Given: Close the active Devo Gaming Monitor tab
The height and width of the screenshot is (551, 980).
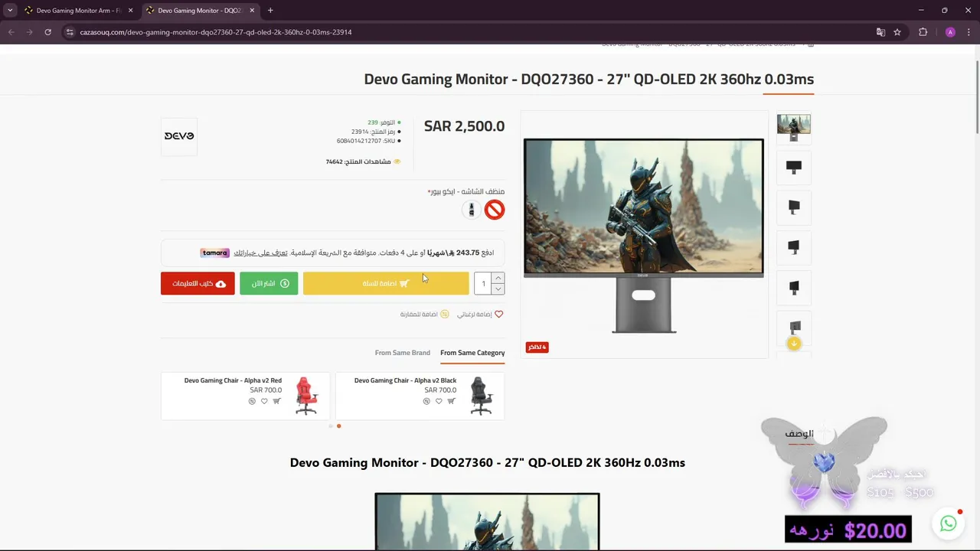Looking at the screenshot, I should pyautogui.click(x=252, y=11).
